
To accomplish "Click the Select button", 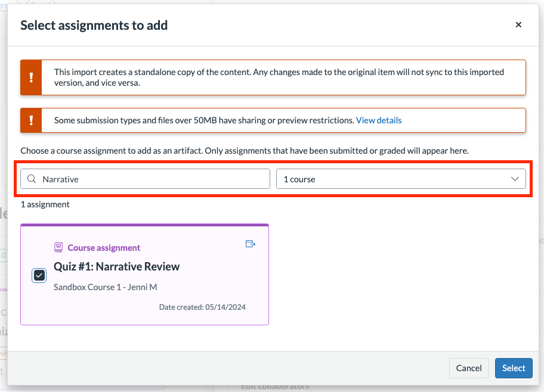I will tap(514, 368).
